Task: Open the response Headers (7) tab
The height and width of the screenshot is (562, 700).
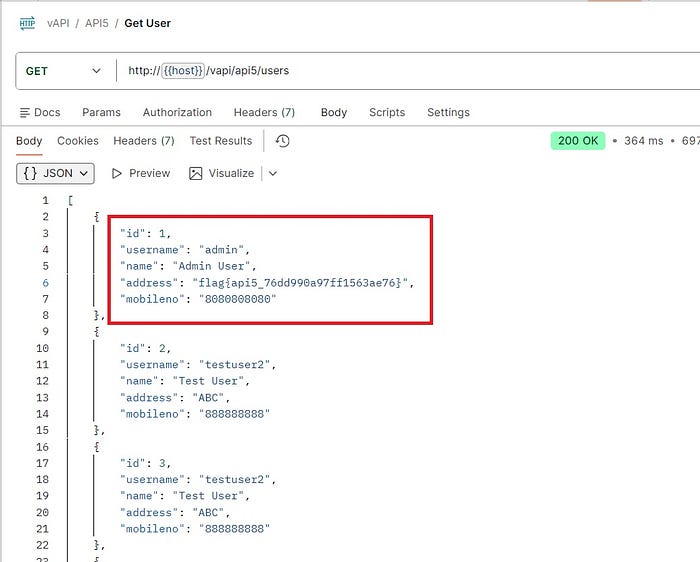Action: point(144,141)
